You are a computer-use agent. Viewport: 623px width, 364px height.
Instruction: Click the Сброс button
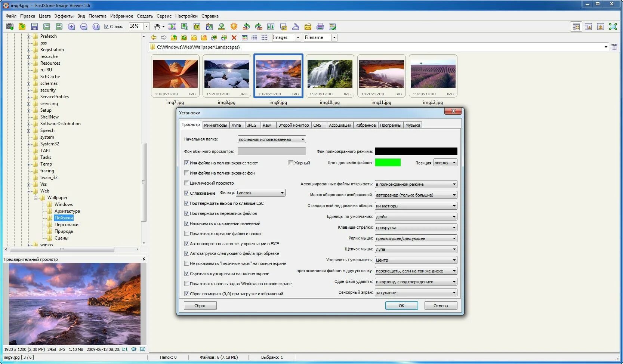point(200,306)
